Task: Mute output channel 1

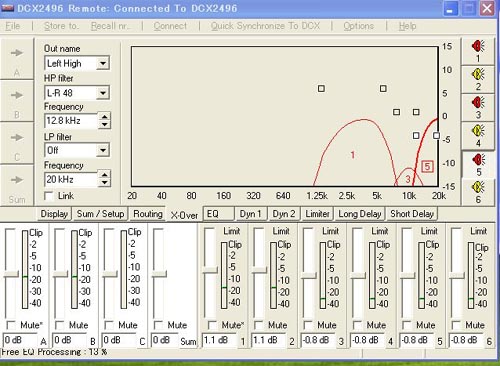Action: [x=212, y=325]
